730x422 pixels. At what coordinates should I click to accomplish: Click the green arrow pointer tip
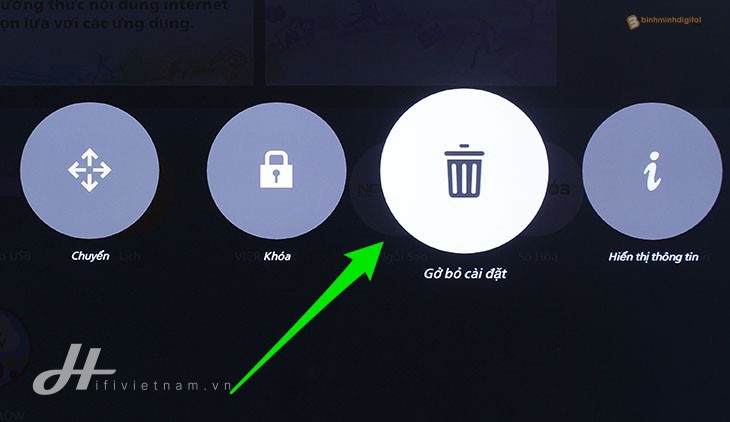pos(381,244)
